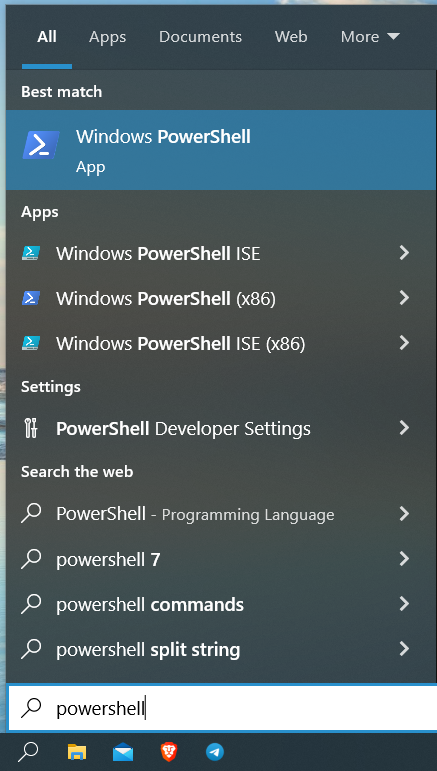Switch to the Apps tab

click(108, 37)
